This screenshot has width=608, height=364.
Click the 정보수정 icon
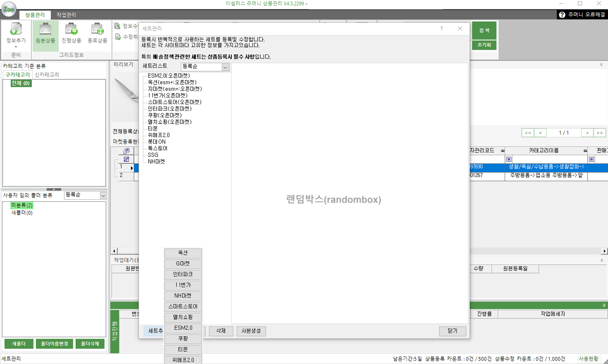coord(118,26)
